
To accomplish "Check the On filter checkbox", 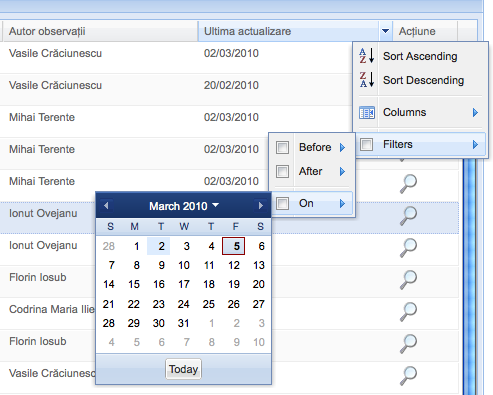I will [x=282, y=203].
